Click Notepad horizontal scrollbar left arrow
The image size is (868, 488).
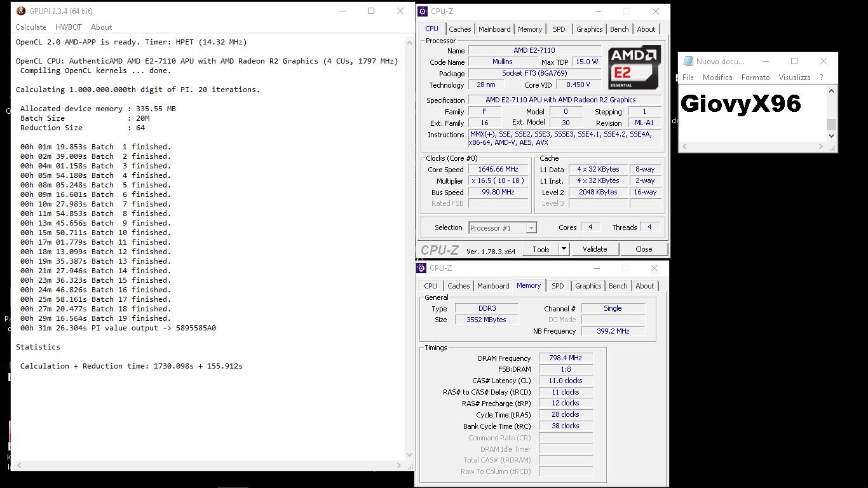tap(684, 147)
